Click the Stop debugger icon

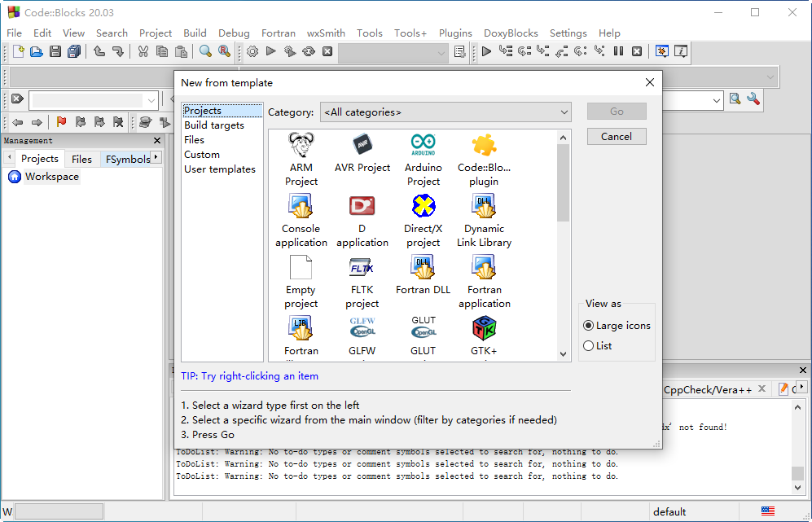click(637, 51)
